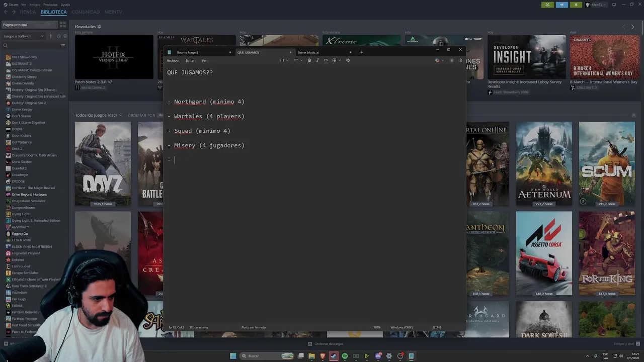Clear formatting icon in Notepad toolbar
644x362 pixels.
click(x=348, y=60)
